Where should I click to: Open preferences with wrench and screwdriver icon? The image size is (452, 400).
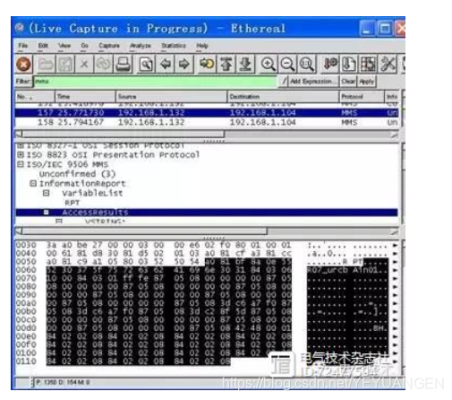pyautogui.click(x=388, y=64)
